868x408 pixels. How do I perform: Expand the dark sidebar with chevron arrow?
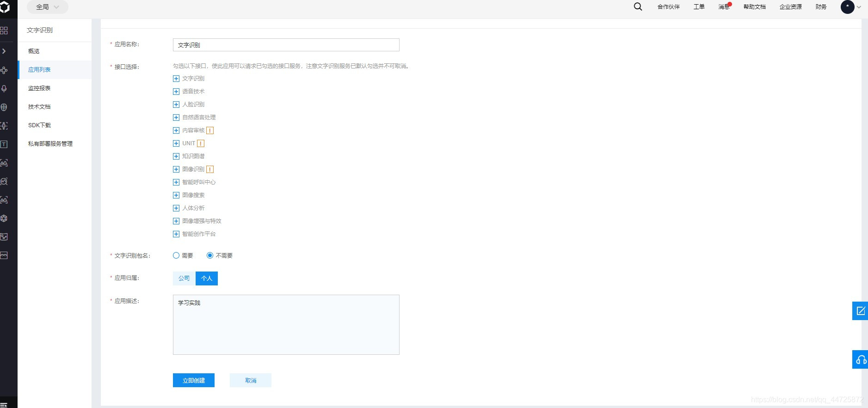coord(4,51)
